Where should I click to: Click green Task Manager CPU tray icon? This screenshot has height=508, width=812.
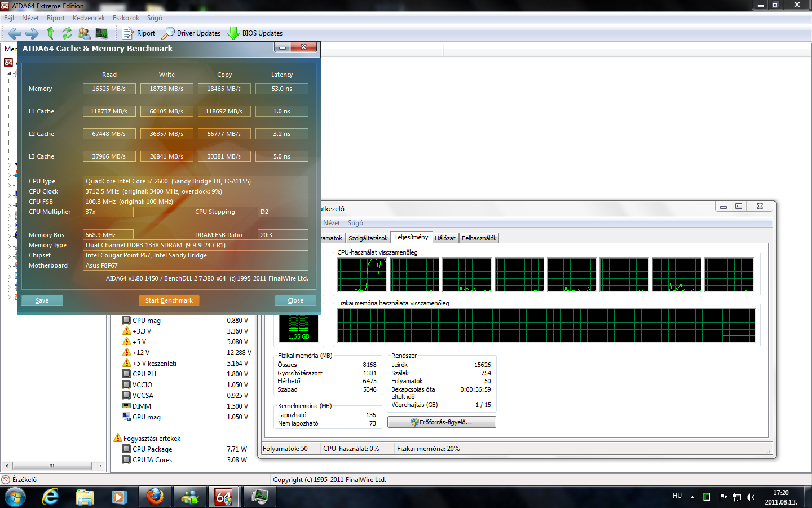coord(707,497)
